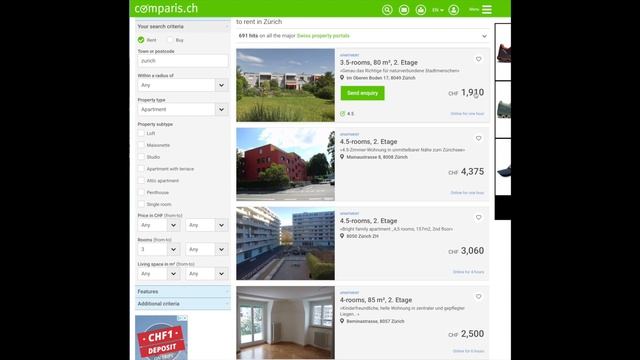Open photo of Im Oberen Boden apartment

pos(285,85)
